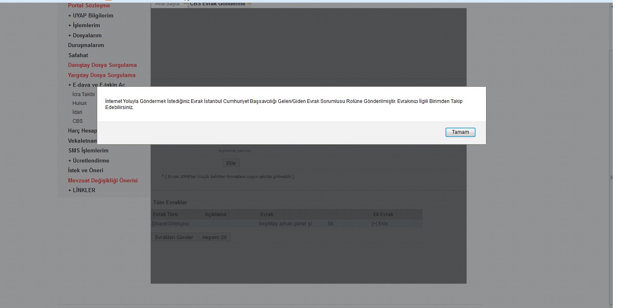Click the Tamam button in the dialog
This screenshot has width=644, height=308.
460,132
